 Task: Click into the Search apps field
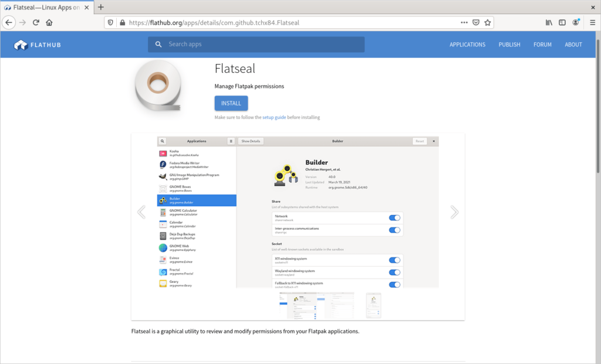tap(256, 45)
